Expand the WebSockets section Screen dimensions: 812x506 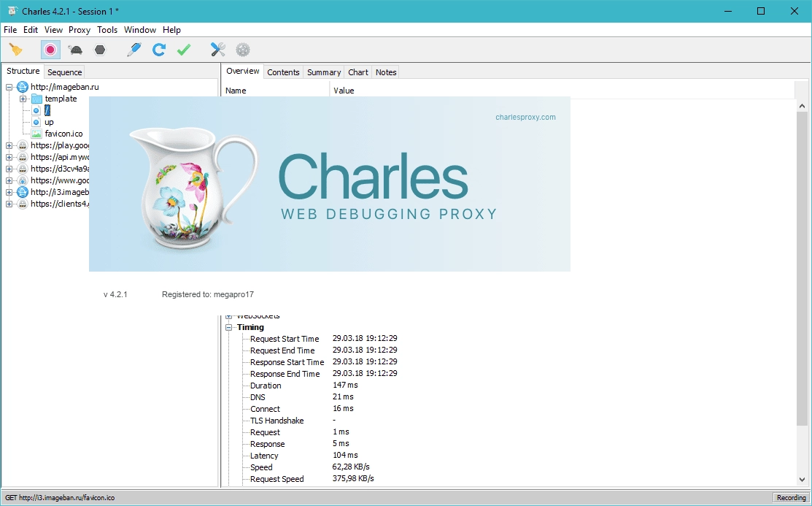[228, 315]
